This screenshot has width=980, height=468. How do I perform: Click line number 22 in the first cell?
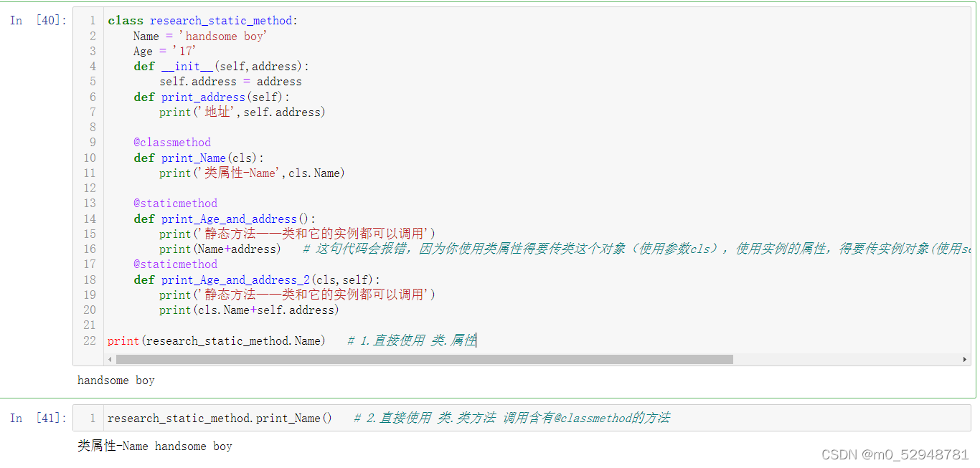(88, 340)
